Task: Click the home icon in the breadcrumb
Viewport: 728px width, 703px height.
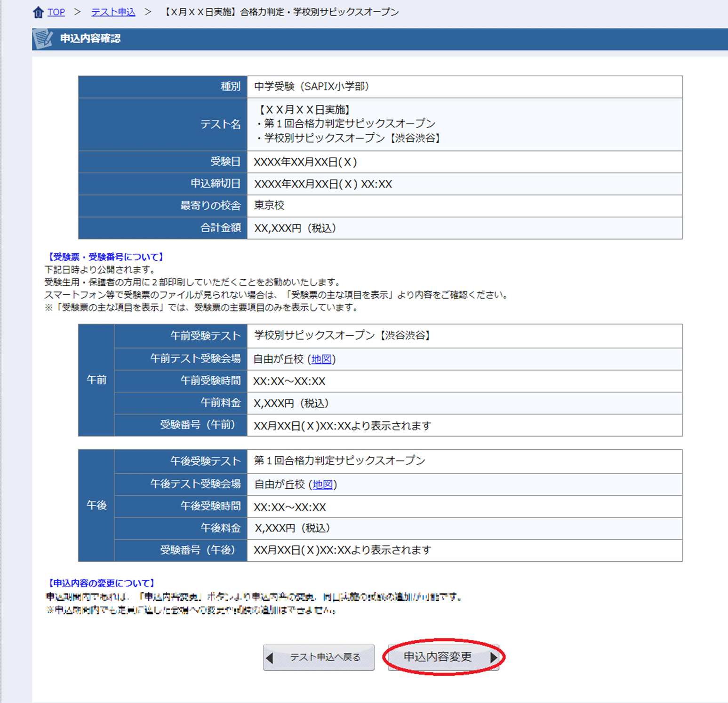Action: click(x=38, y=12)
